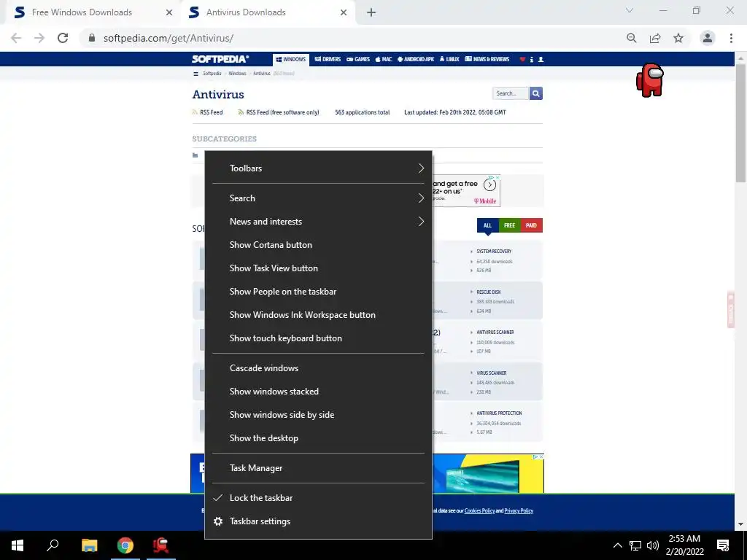Open the Action Center notifications icon

point(723,545)
